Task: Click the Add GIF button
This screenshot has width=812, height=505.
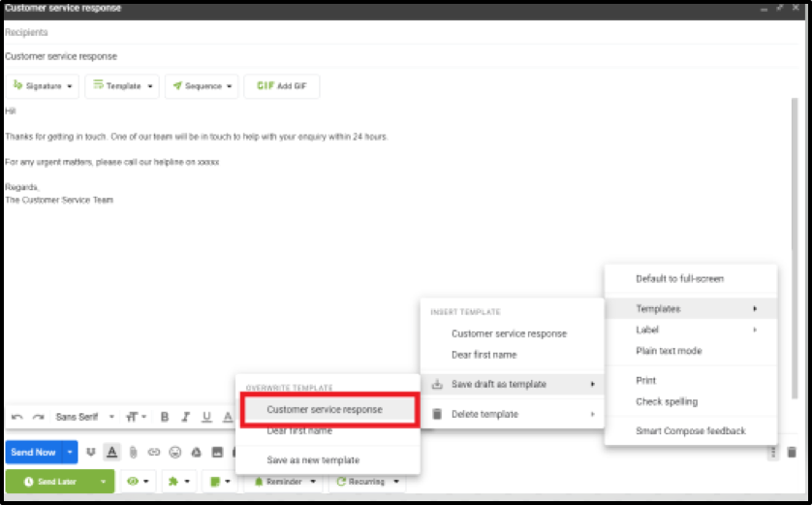Action: [282, 86]
